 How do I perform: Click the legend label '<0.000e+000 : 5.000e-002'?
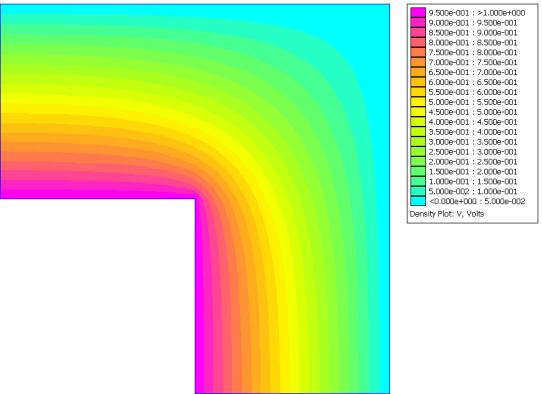click(x=477, y=201)
